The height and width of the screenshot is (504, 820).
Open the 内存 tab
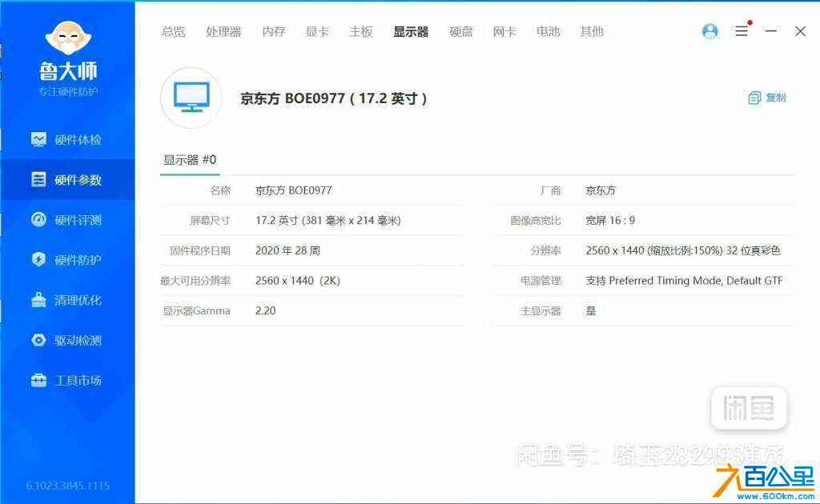tap(274, 32)
